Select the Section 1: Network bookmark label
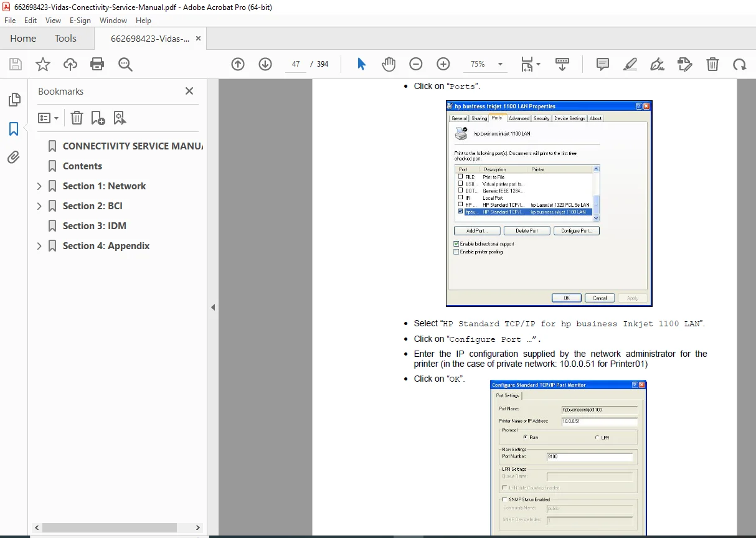The width and height of the screenshot is (756, 538). pyautogui.click(x=104, y=186)
